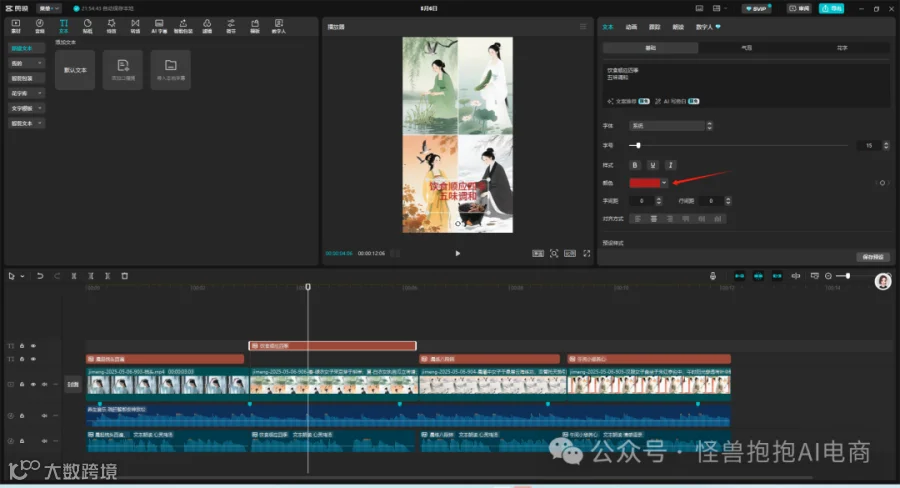Click the import local subtitles folder card
The width and height of the screenshot is (900, 488).
click(x=170, y=69)
